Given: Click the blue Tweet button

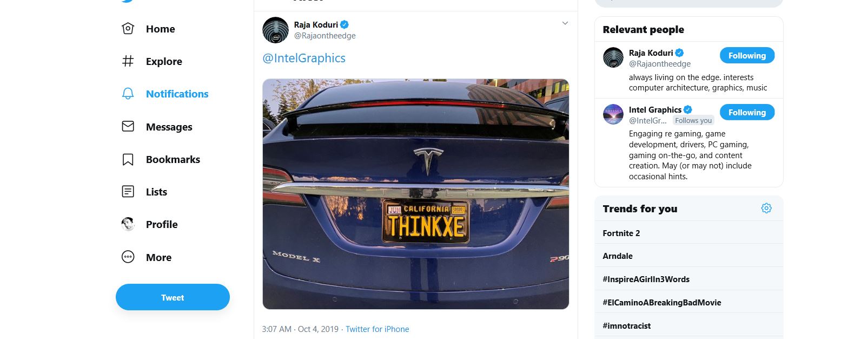Looking at the screenshot, I should click(173, 297).
